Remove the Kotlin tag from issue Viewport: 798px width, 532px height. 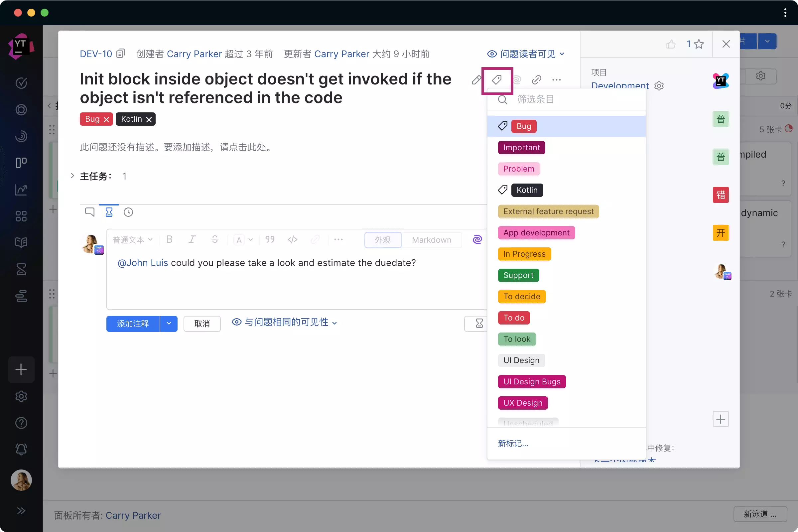(149, 119)
